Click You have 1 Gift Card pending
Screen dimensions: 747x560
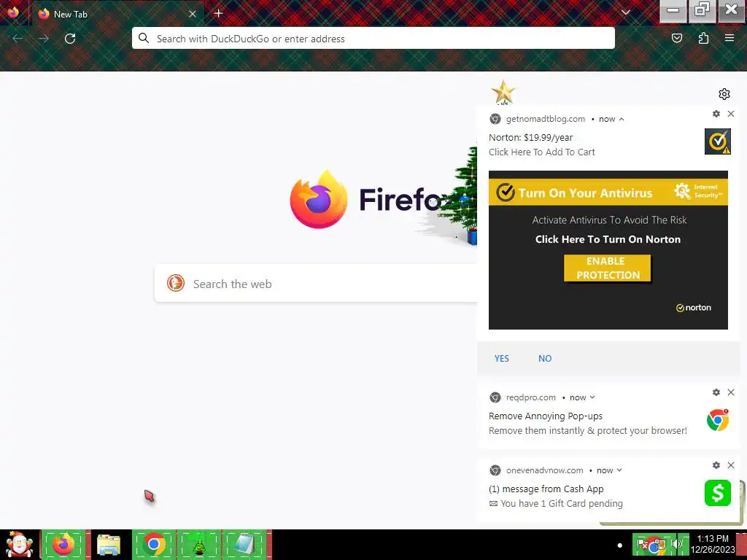pos(561,503)
